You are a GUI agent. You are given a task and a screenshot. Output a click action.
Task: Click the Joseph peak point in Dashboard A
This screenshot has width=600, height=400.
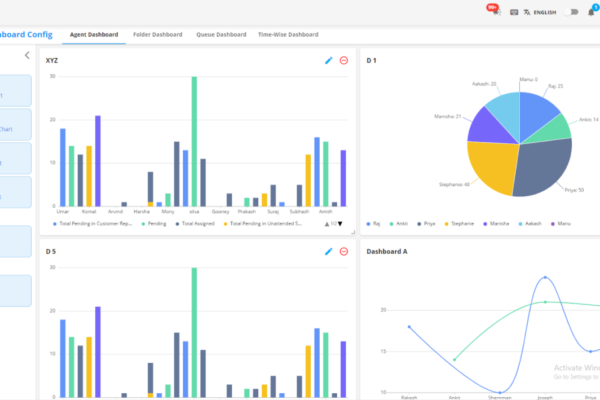tap(545, 277)
